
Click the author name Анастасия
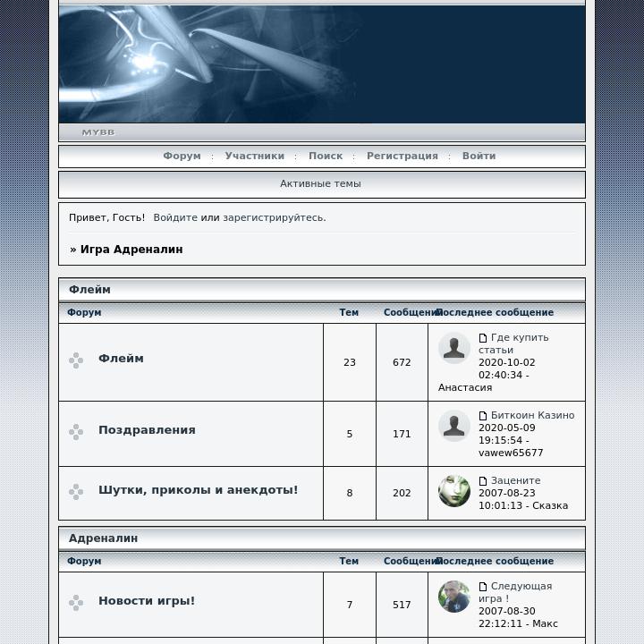465,387
